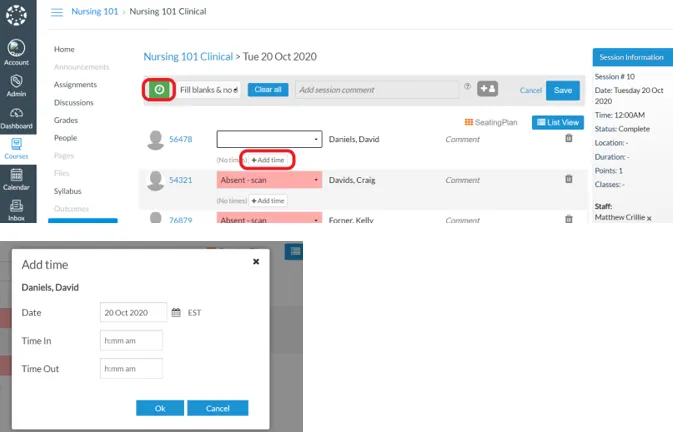
Task: Click the Time Out field
Action: coord(131,369)
